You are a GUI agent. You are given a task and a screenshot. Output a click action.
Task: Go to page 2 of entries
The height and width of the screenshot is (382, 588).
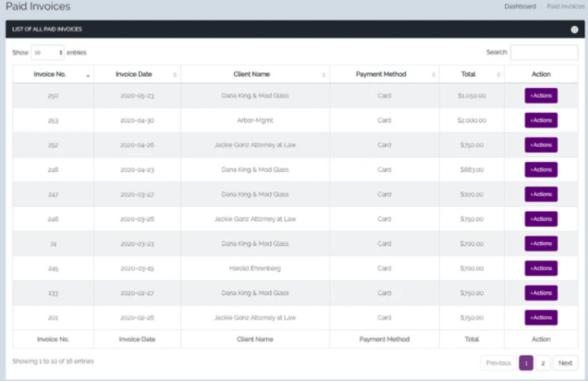543,363
